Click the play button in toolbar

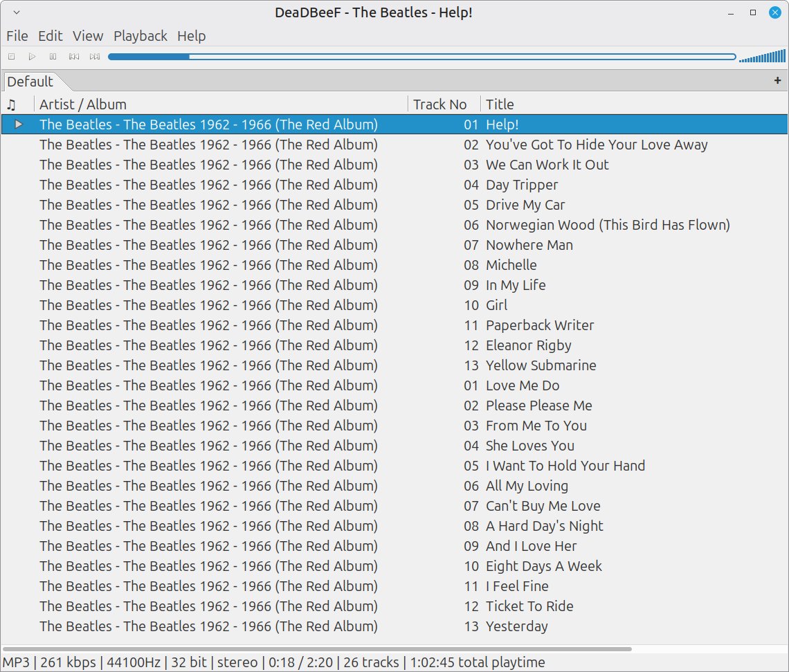33,56
